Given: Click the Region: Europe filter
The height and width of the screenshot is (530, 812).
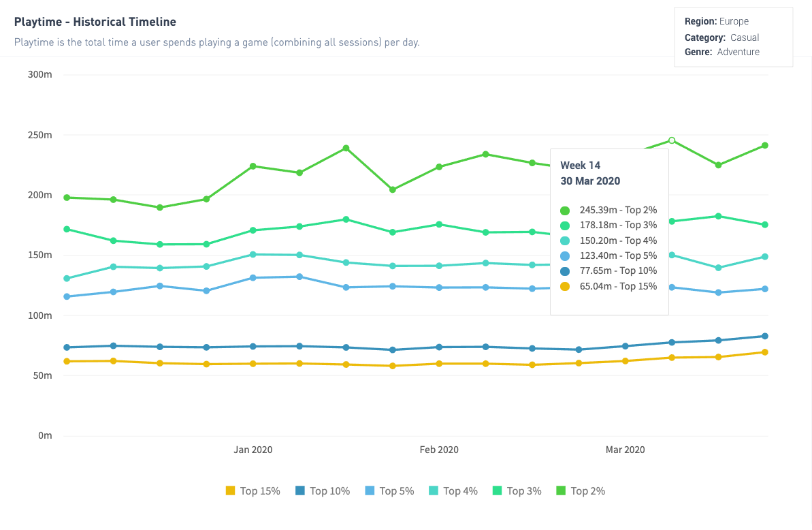Looking at the screenshot, I should 717,22.
